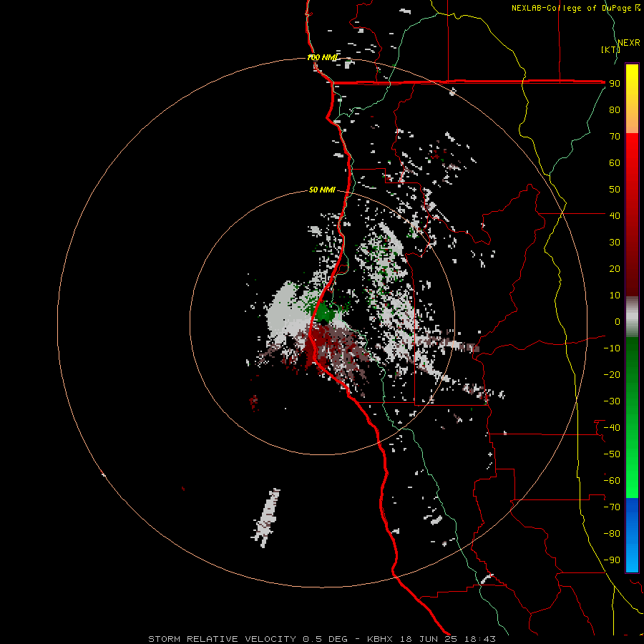The image size is (644, 644).
Task: Pick the blue color bar segment
Action: pyautogui.click(x=632, y=535)
